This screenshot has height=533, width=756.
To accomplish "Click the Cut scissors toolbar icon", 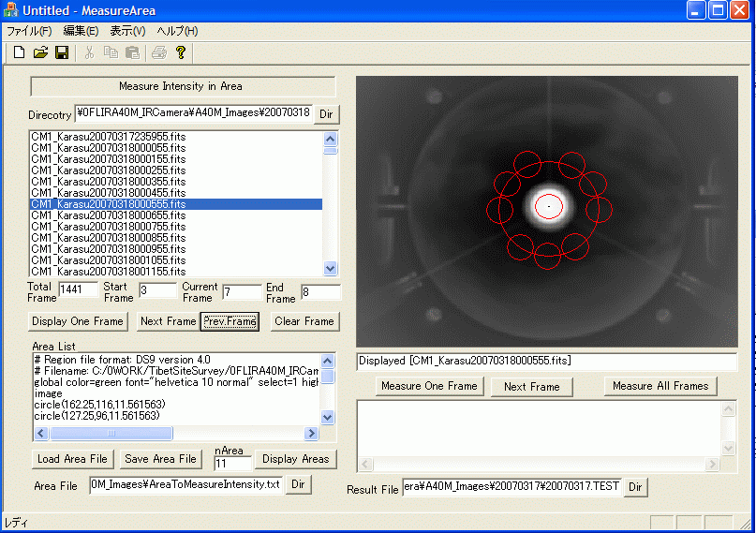I will click(90, 52).
